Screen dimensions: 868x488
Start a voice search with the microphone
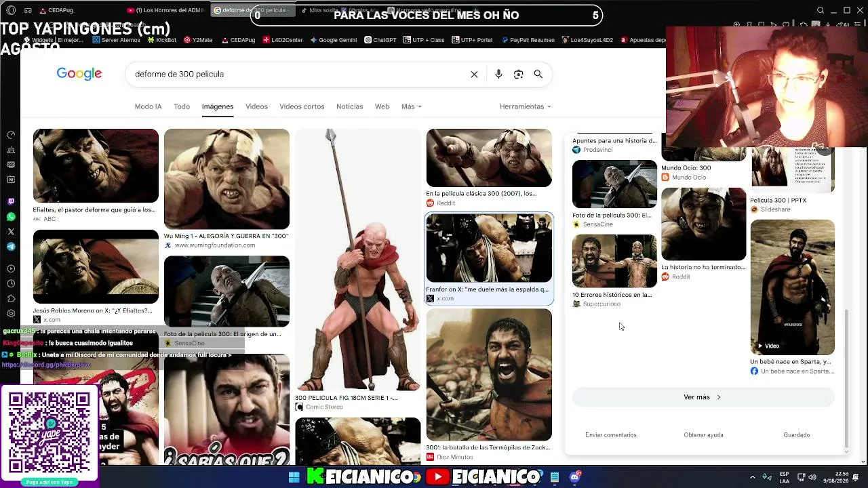pos(498,74)
